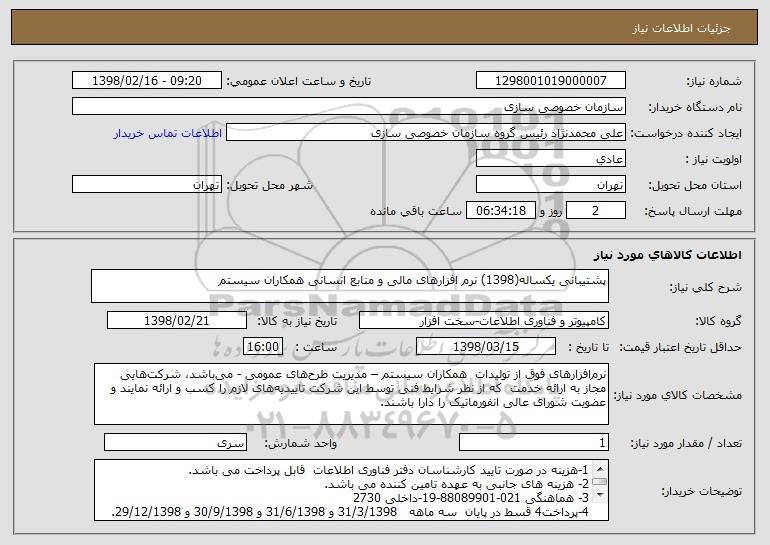Click the need date field 1398/02/21
This screenshot has width=770, height=545.
177,321
